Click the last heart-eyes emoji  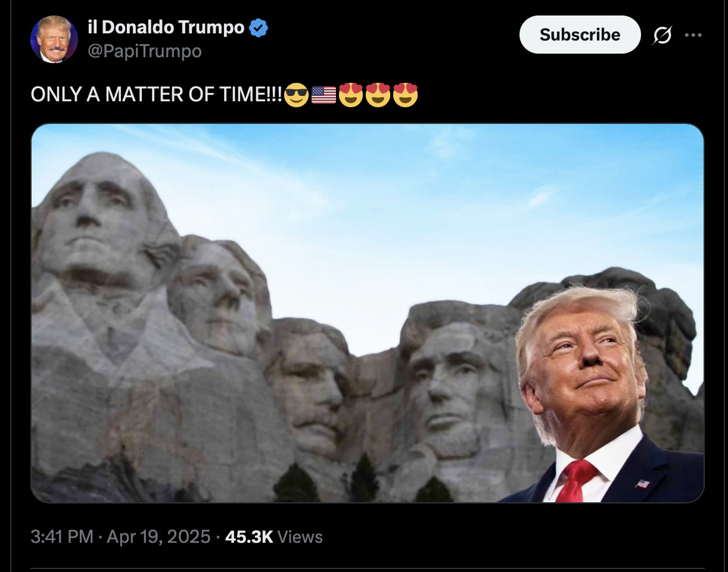(405, 95)
